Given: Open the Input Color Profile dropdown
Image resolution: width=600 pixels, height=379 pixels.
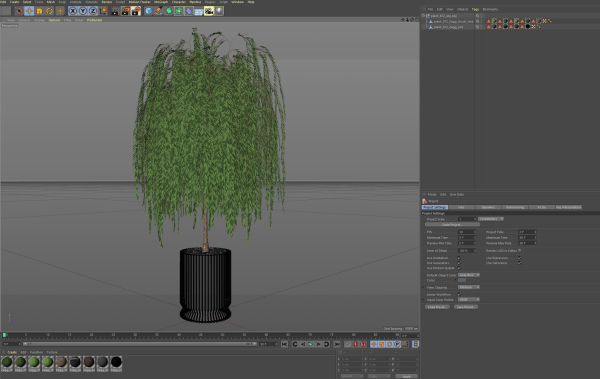Looking at the screenshot, I should click(469, 299).
